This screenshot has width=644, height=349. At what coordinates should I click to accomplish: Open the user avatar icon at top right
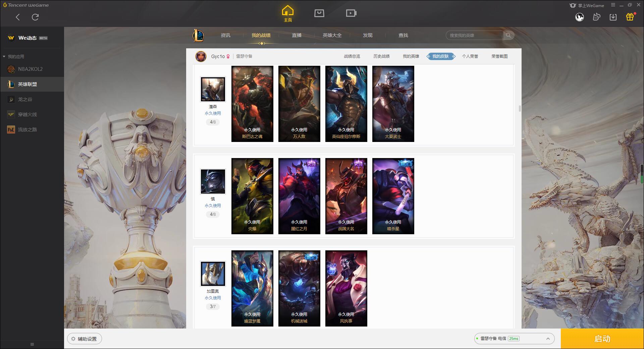tap(580, 17)
